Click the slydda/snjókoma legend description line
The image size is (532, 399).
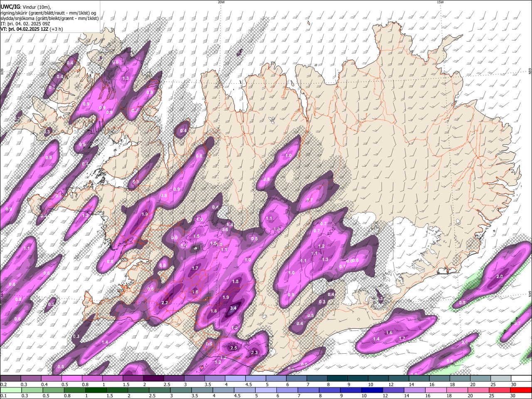point(49,18)
